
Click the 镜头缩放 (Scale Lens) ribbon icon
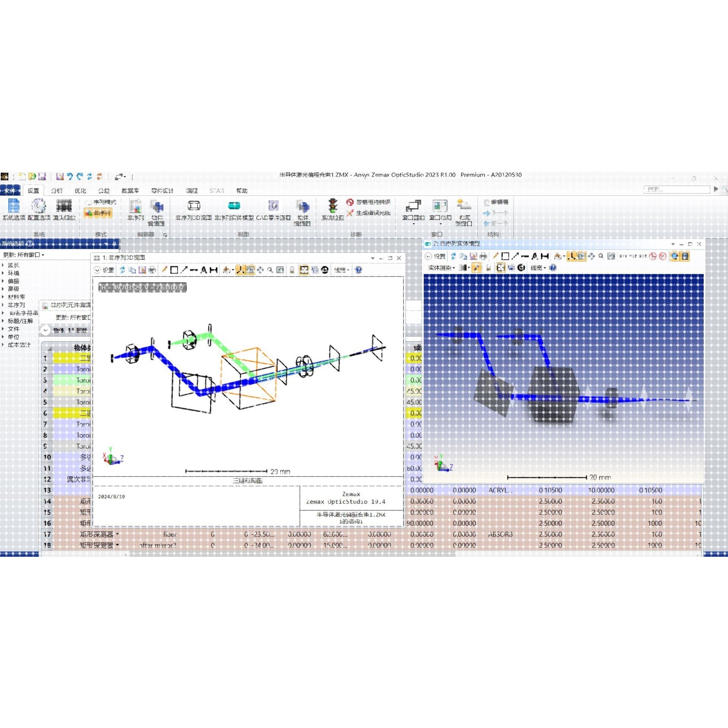click(x=64, y=209)
